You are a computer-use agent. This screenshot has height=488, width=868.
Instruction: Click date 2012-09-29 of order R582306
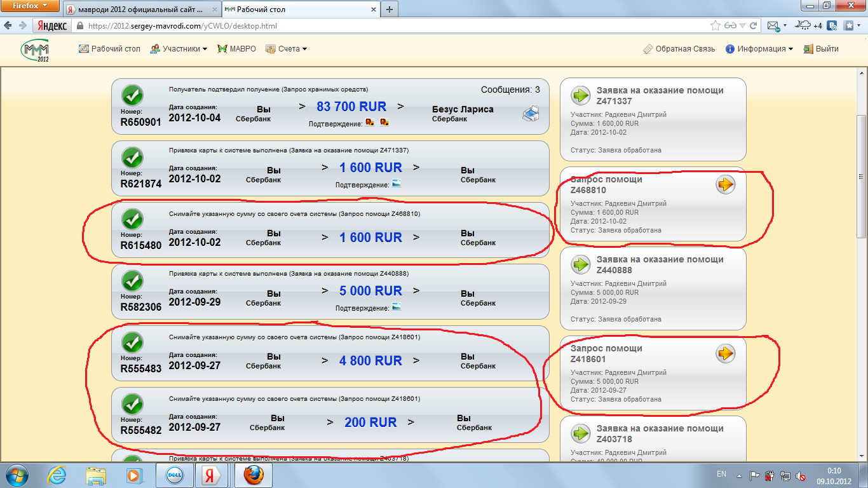tap(194, 302)
